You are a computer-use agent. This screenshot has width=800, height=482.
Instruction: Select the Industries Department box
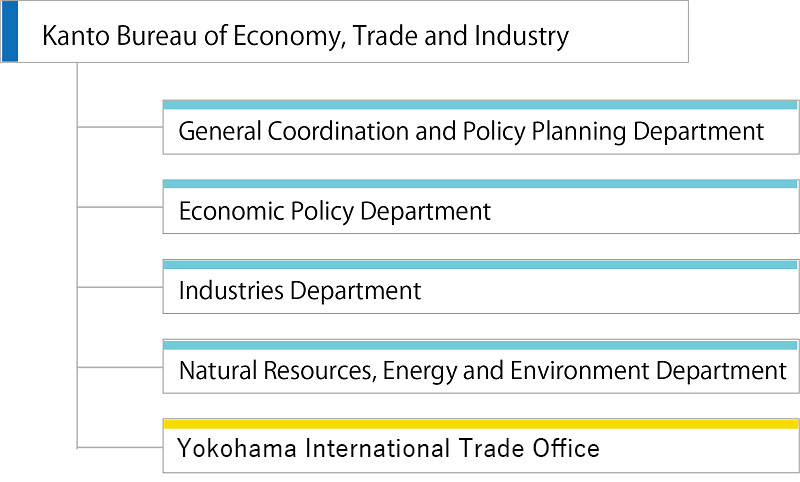pyautogui.click(x=481, y=287)
